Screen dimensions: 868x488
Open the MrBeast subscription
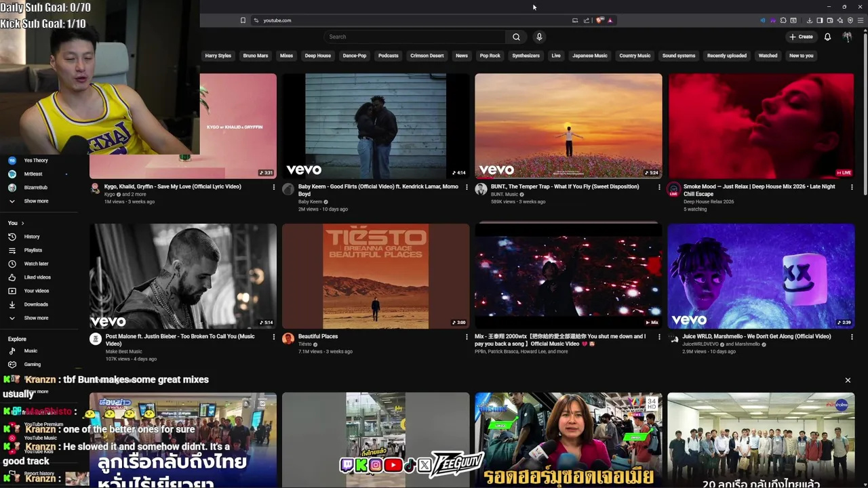33,174
